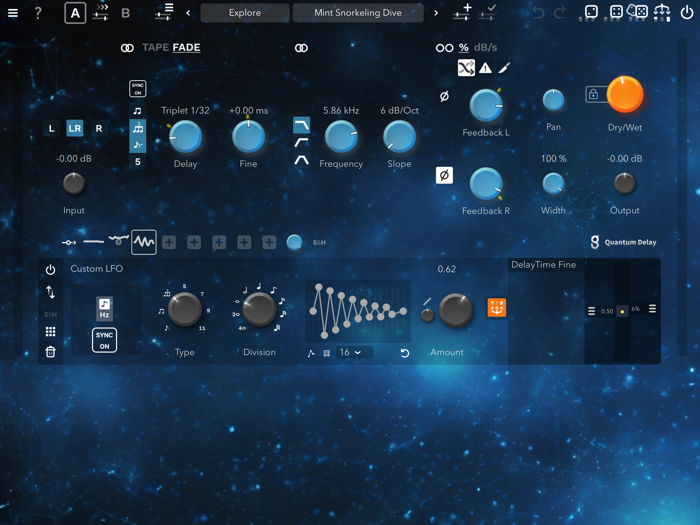Click the pencil edit icon
The width and height of the screenshot is (700, 525).
click(x=504, y=68)
